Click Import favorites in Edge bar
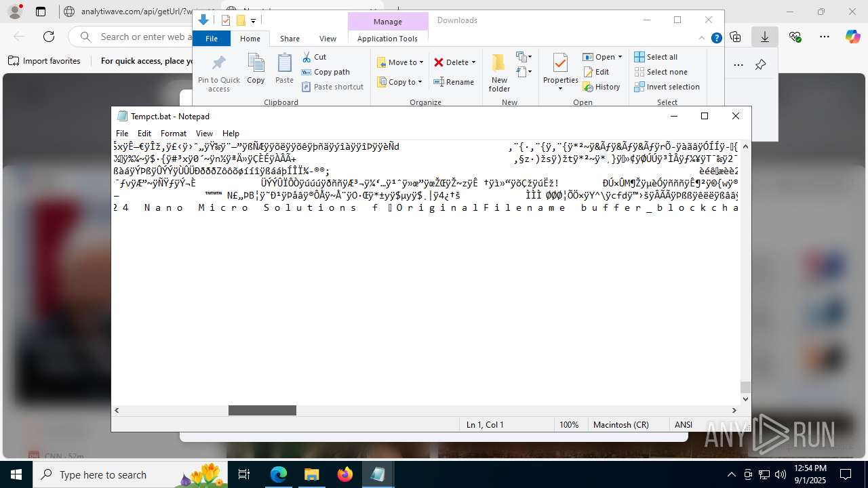This screenshot has width=868, height=488. pos(44,61)
